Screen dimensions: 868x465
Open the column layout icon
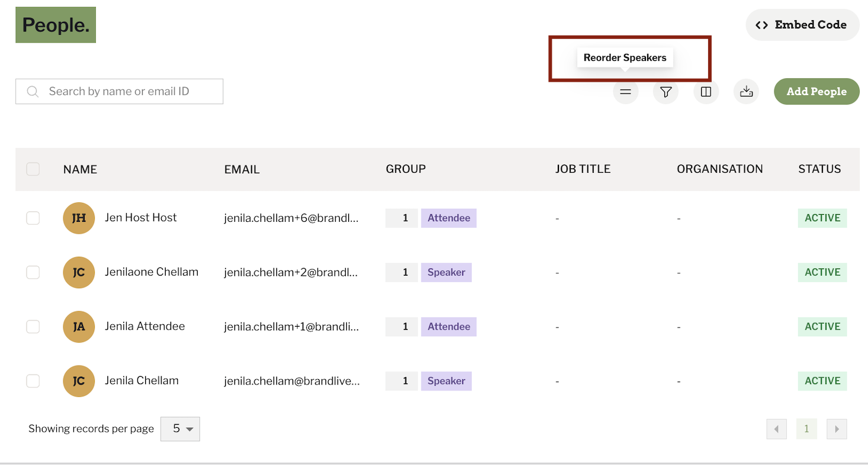tap(706, 92)
